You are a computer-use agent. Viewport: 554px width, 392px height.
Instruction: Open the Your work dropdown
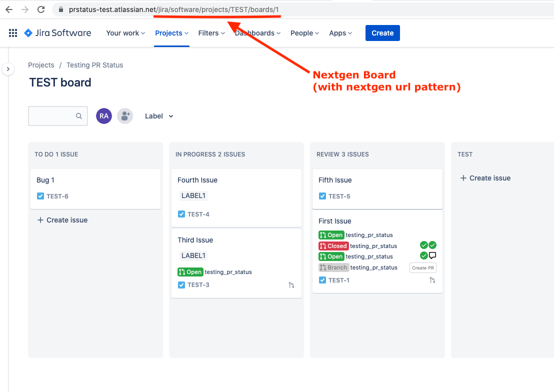pyautogui.click(x=125, y=33)
